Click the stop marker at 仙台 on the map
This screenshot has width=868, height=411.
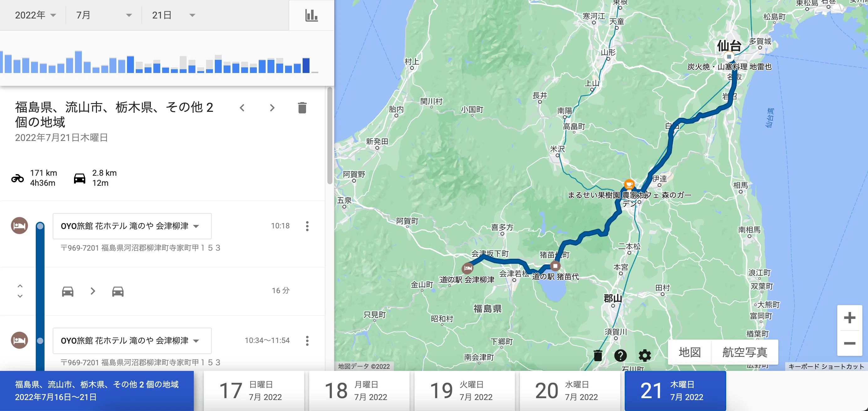[729, 57]
